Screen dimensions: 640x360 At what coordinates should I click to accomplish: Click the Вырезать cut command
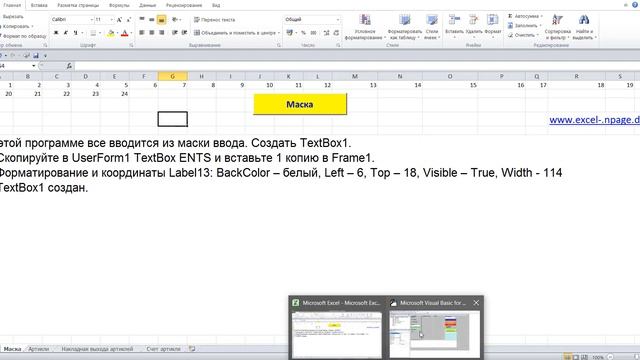pos(12,17)
